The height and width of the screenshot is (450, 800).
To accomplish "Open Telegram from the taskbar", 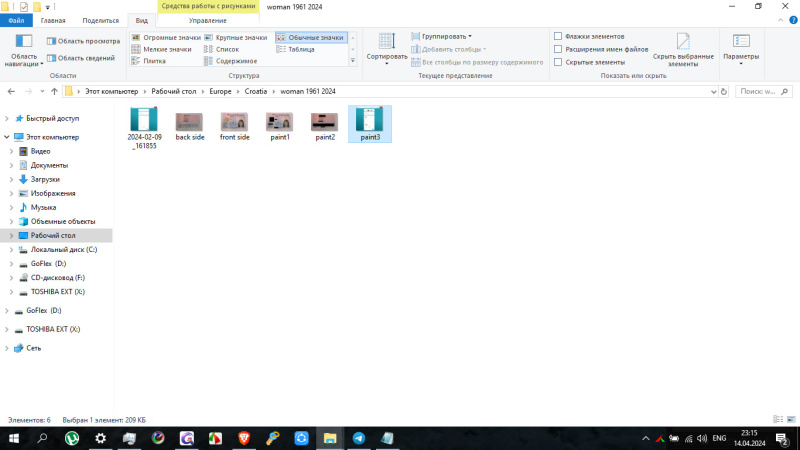I will (x=358, y=438).
